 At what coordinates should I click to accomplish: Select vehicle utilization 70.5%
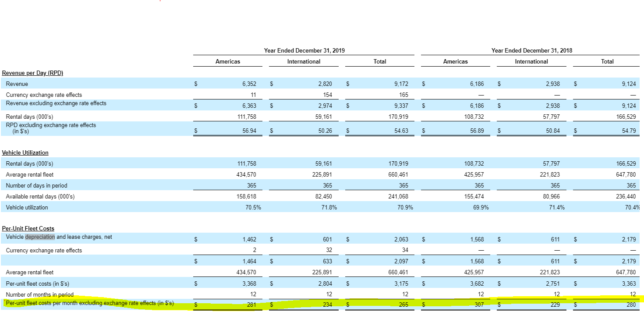point(253,207)
